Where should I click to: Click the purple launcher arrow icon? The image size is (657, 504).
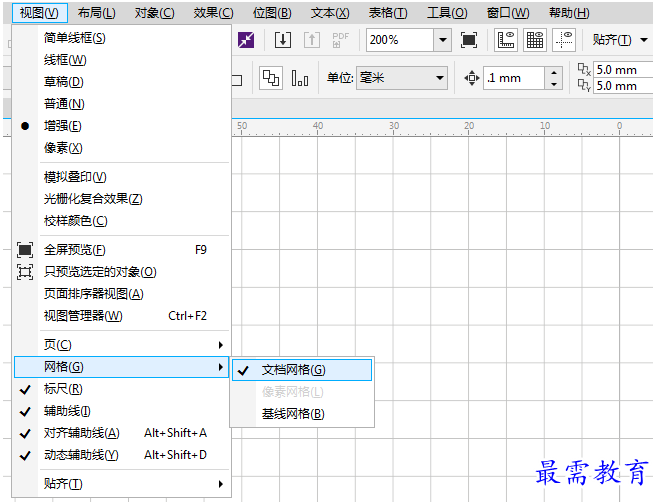tap(246, 40)
